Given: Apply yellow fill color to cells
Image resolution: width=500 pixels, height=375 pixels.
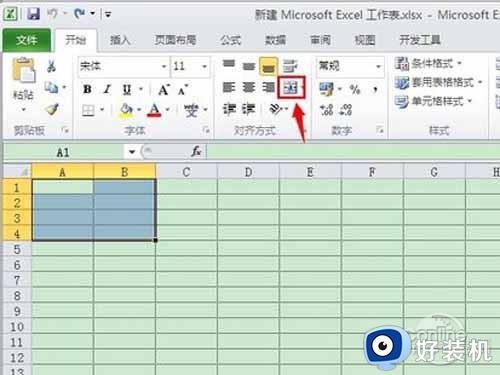Looking at the screenshot, I should 126,110.
